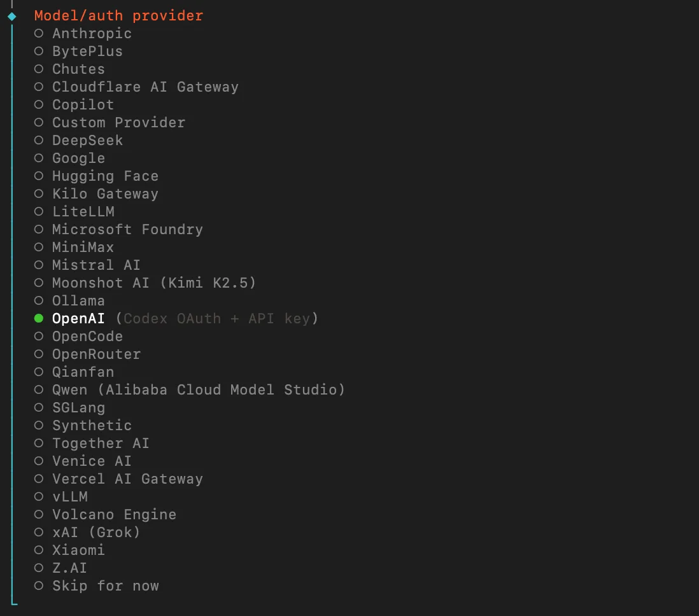Choose Custom Provider option
699x616 pixels.
[x=118, y=123]
